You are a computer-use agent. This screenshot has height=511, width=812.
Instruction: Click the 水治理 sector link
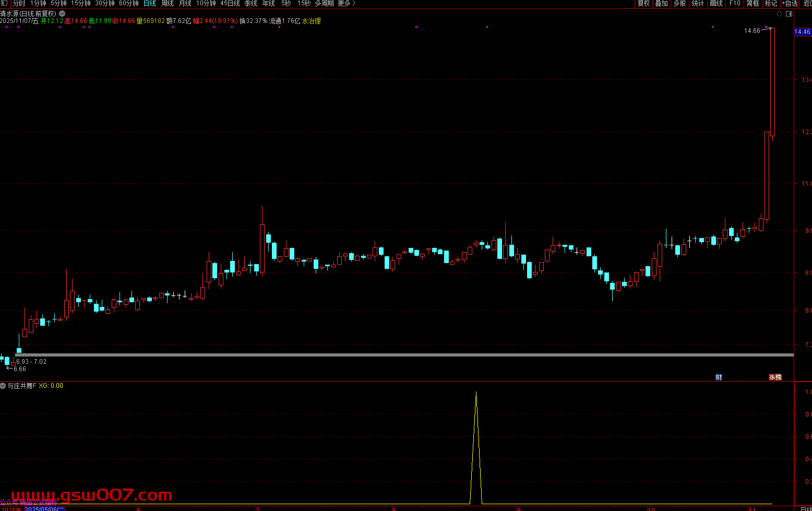(x=312, y=21)
